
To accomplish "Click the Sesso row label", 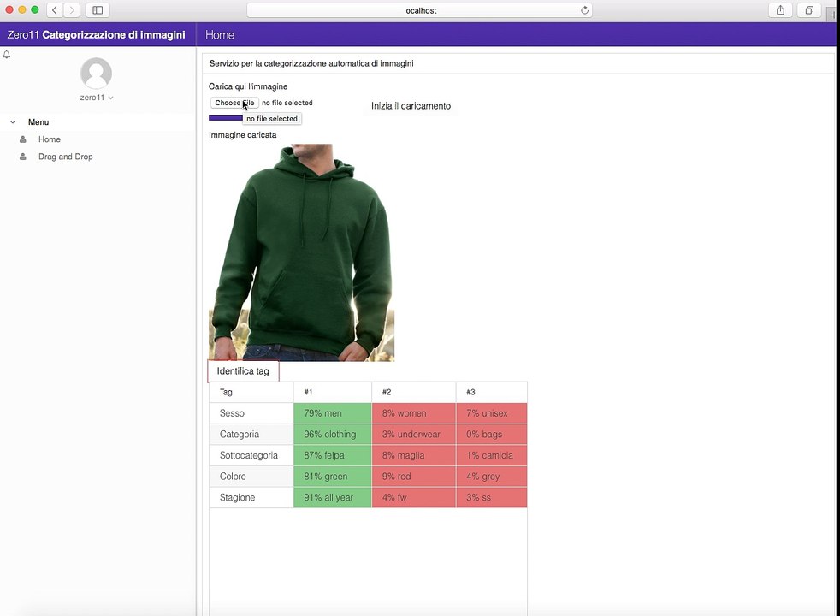I will coord(232,413).
